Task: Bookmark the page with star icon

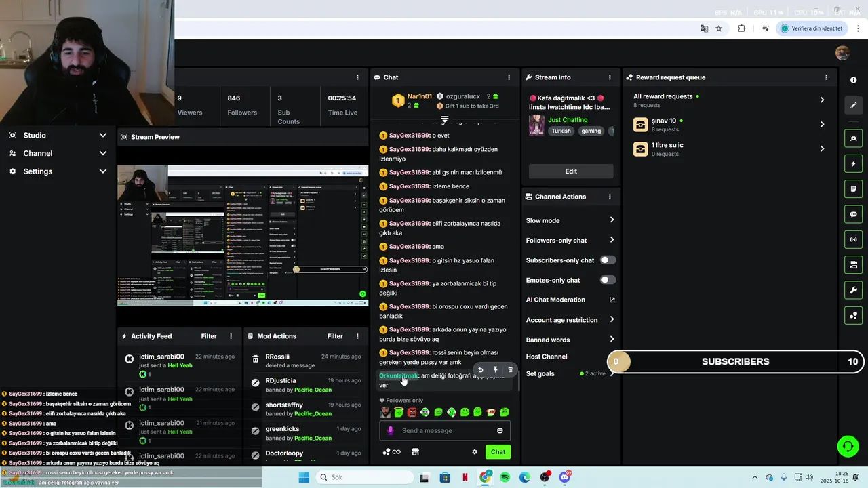Action: [719, 28]
